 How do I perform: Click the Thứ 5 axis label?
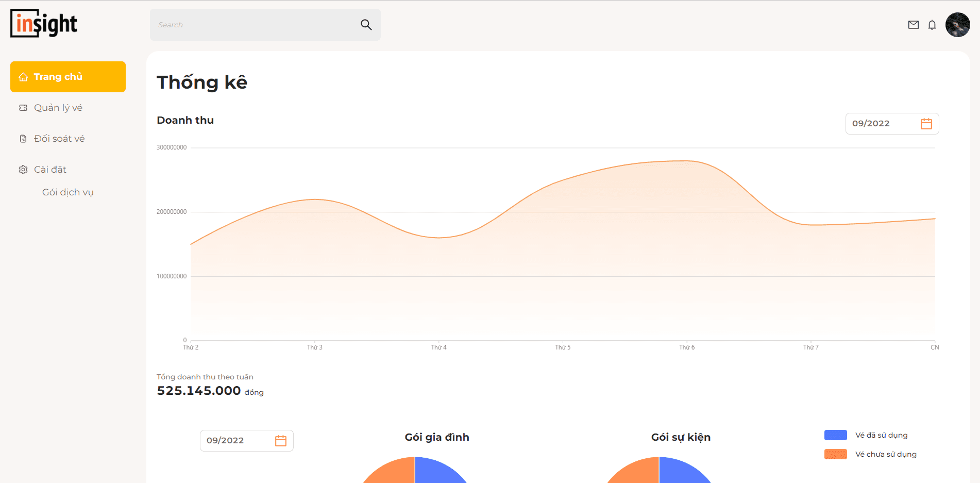563,347
